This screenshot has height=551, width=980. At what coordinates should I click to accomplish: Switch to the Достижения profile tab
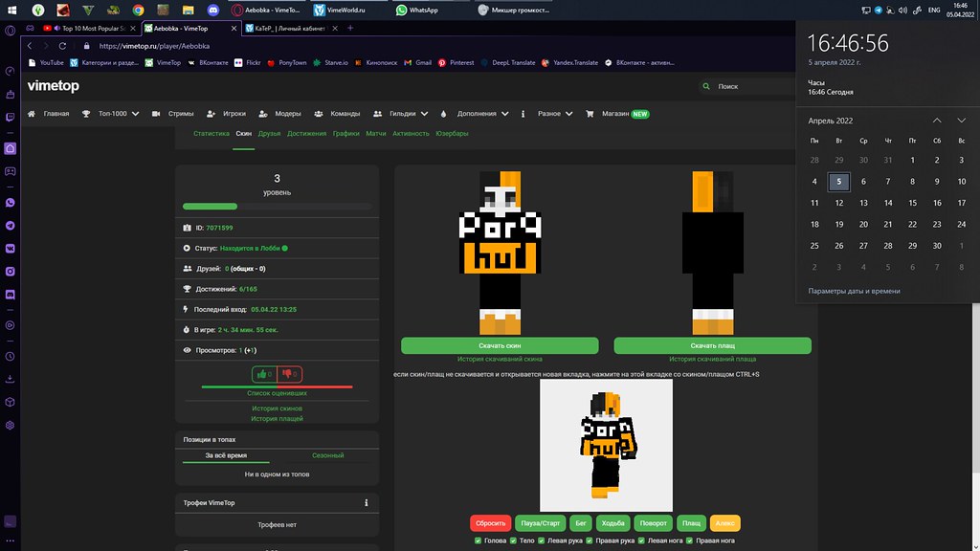[306, 134]
